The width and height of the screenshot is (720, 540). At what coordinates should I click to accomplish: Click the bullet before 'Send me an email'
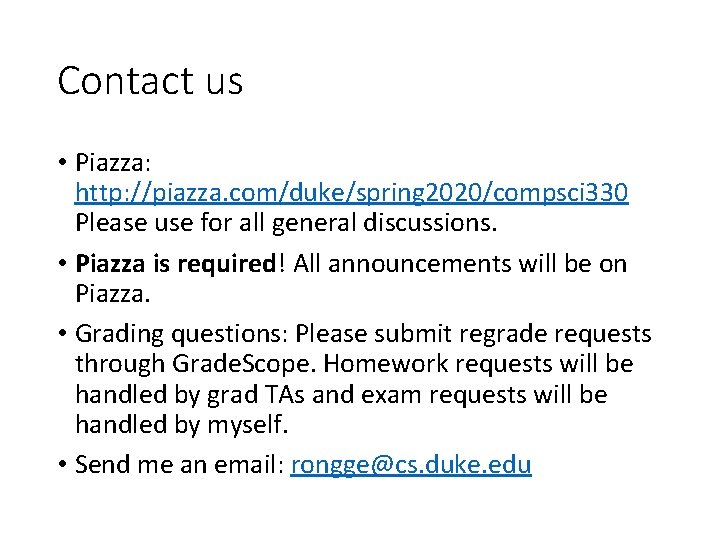coord(63,464)
